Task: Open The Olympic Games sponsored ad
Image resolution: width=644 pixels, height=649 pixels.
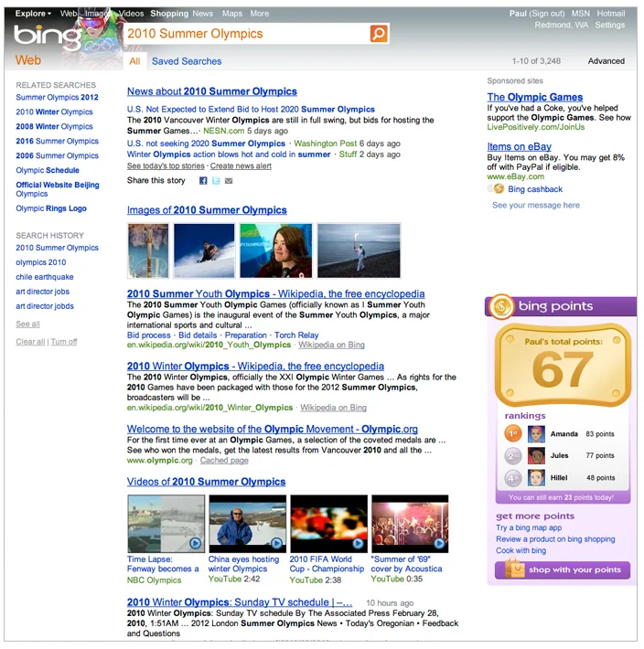Action: coord(534,97)
